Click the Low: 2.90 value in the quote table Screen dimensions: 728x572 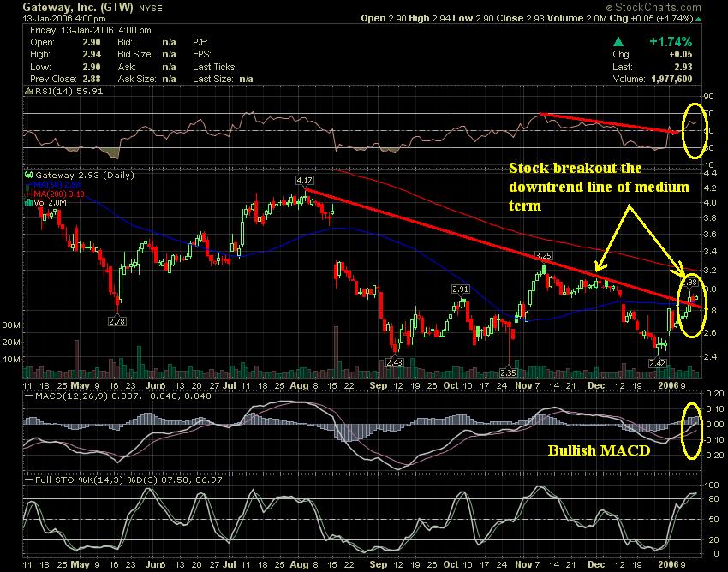tap(92, 67)
